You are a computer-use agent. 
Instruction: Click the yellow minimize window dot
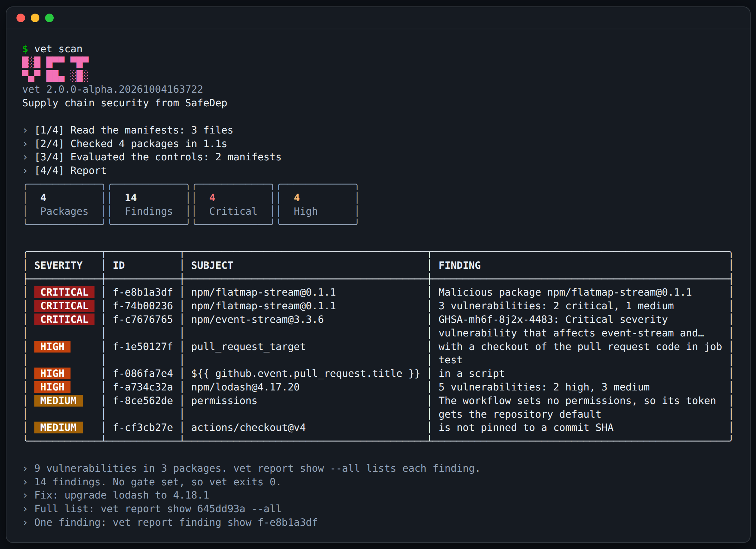(x=35, y=18)
